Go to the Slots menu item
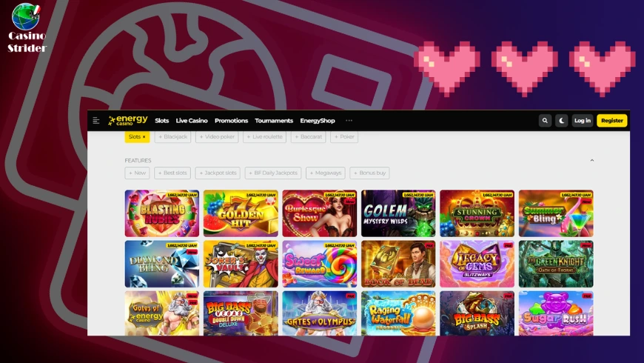The height and width of the screenshot is (363, 644). tap(162, 121)
